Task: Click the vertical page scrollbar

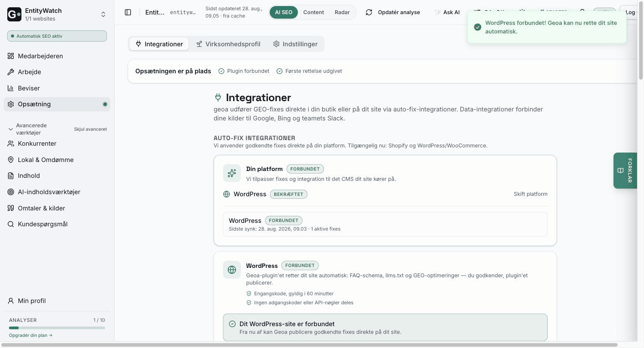Action: click(641, 40)
